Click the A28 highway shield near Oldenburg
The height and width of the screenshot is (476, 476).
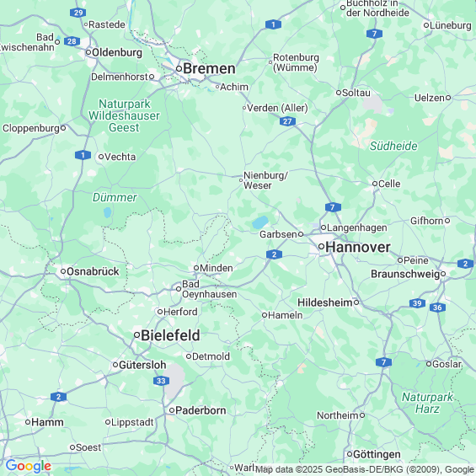pyautogui.click(x=72, y=41)
